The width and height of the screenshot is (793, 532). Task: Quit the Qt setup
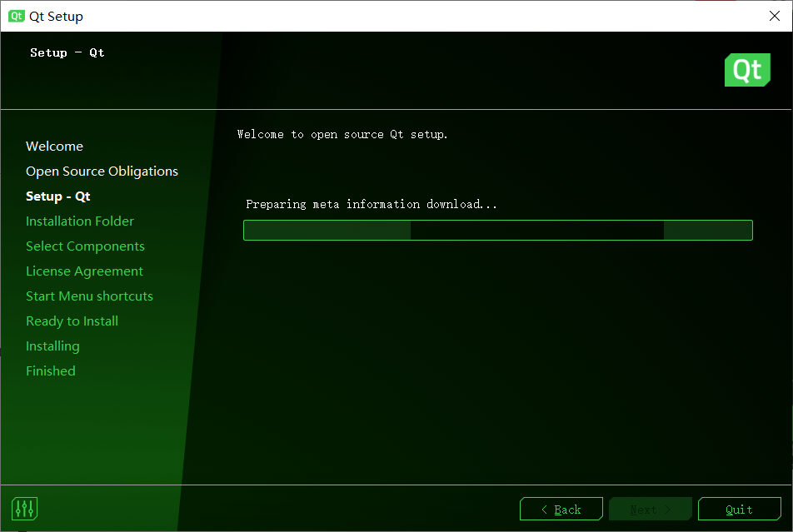[x=739, y=509]
